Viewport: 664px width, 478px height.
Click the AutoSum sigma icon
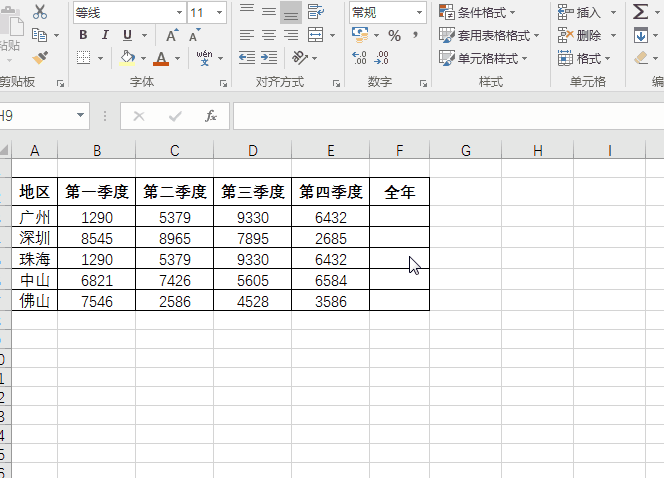click(x=640, y=12)
